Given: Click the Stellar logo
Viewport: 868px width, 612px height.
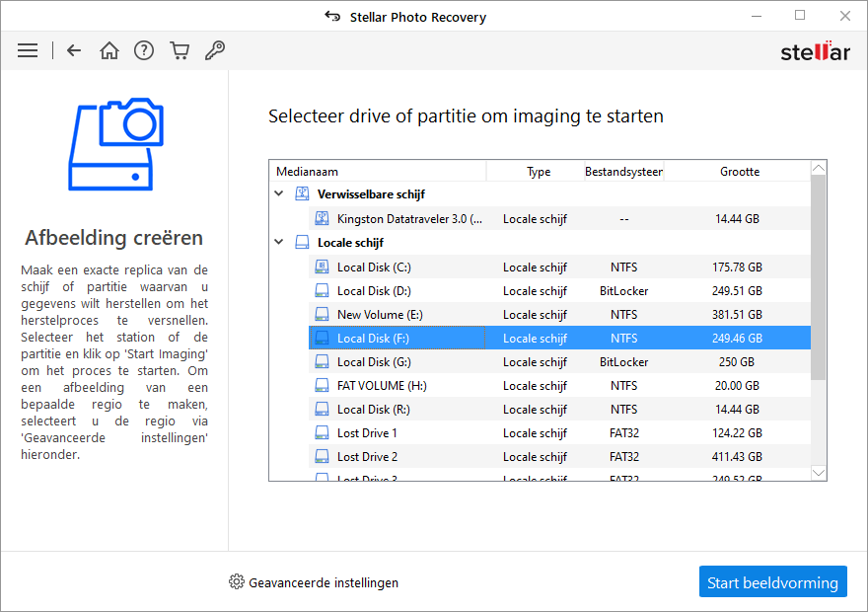Looking at the screenshot, I should [815, 51].
